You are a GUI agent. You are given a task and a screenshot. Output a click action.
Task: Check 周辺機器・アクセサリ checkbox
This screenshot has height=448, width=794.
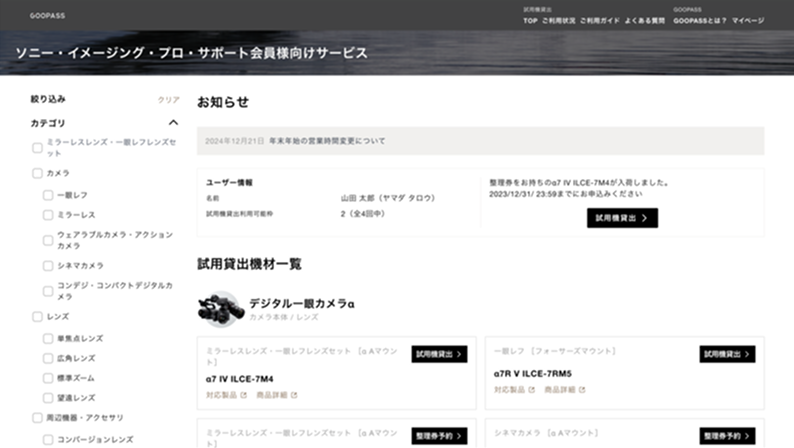pyautogui.click(x=37, y=418)
